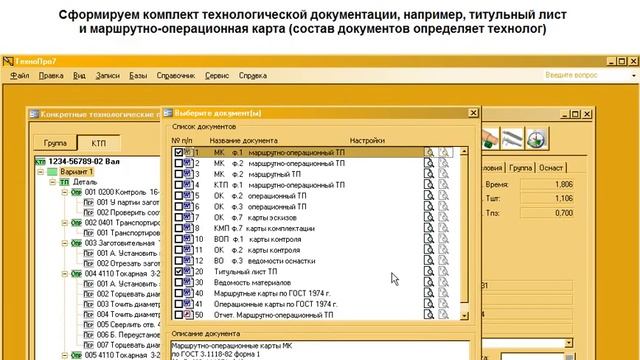Collapse operation 003 Заготовительная node
The image size is (640, 360).
(x=64, y=243)
